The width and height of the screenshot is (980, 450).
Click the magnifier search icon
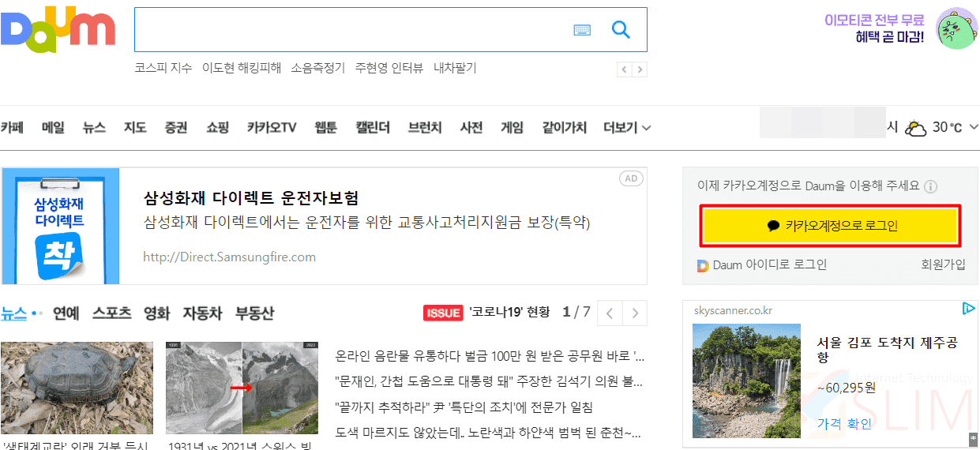[x=621, y=30]
